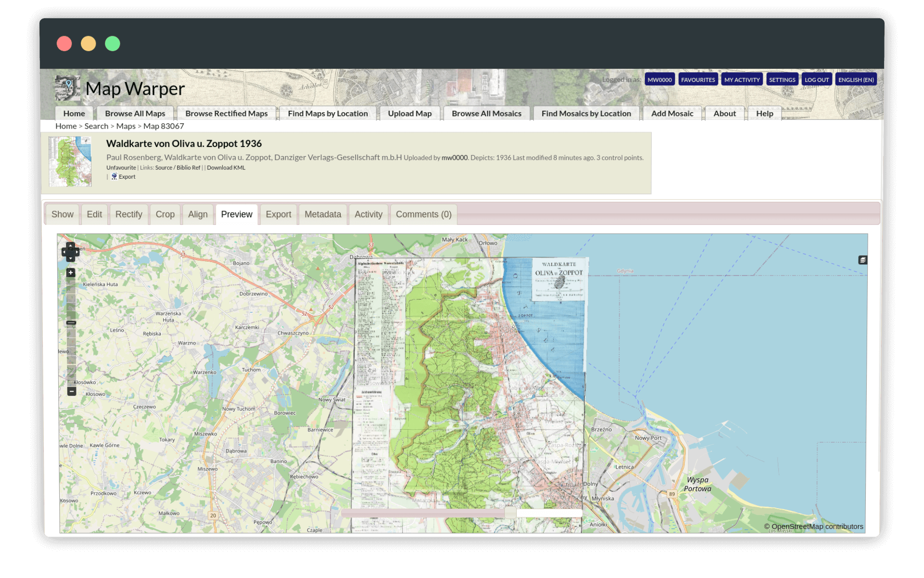
Task: Open Find Maps by Location
Action: pyautogui.click(x=328, y=114)
